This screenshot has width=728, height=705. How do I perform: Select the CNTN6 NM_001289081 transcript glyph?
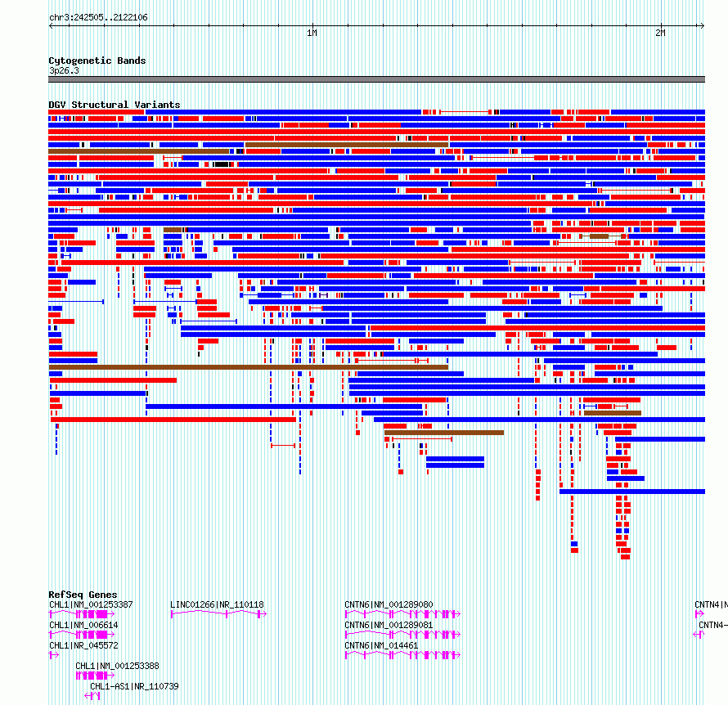click(x=402, y=635)
